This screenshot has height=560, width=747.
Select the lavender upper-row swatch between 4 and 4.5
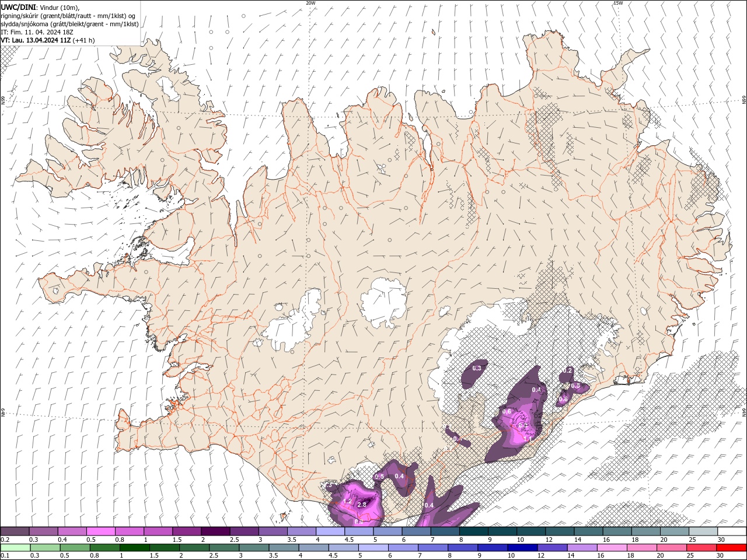pos(330,531)
